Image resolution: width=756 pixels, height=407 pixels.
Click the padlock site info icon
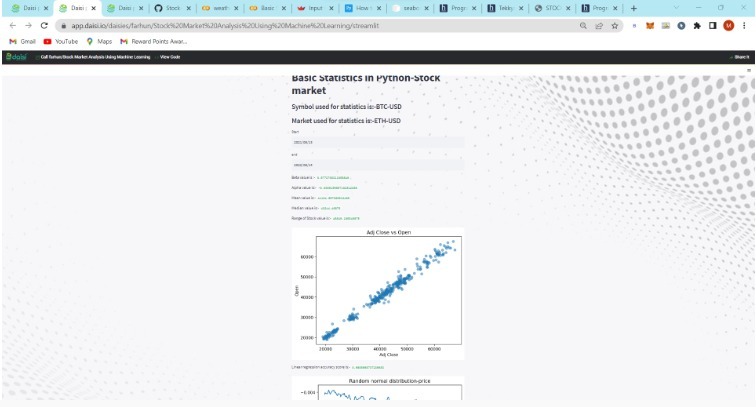(x=63, y=26)
